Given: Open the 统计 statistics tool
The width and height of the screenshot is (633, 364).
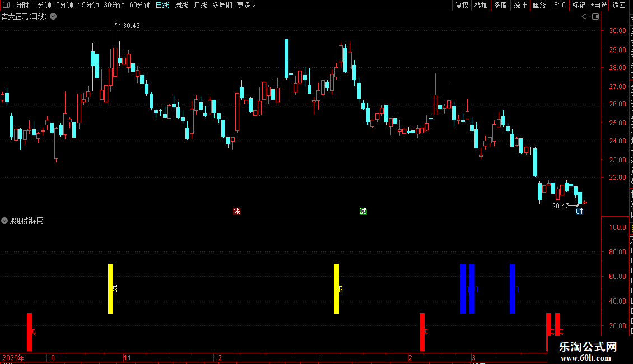Looking at the screenshot, I should tap(520, 5).
